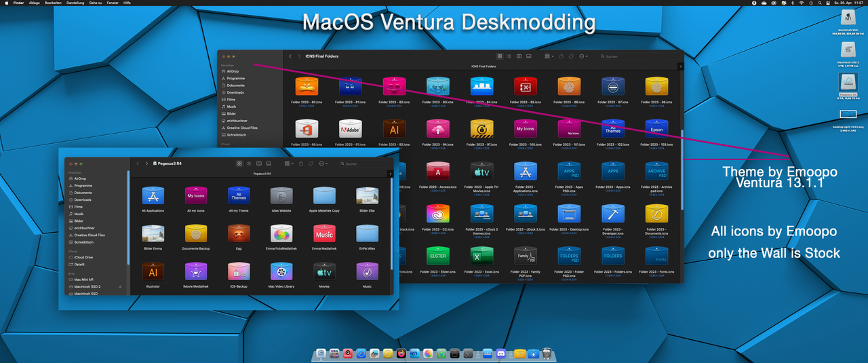
Task: Open the Egg folder
Action: point(239,233)
